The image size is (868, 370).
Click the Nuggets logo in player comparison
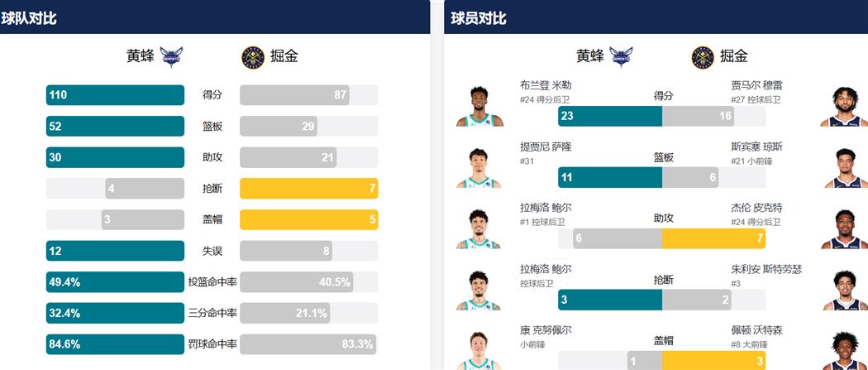(703, 56)
